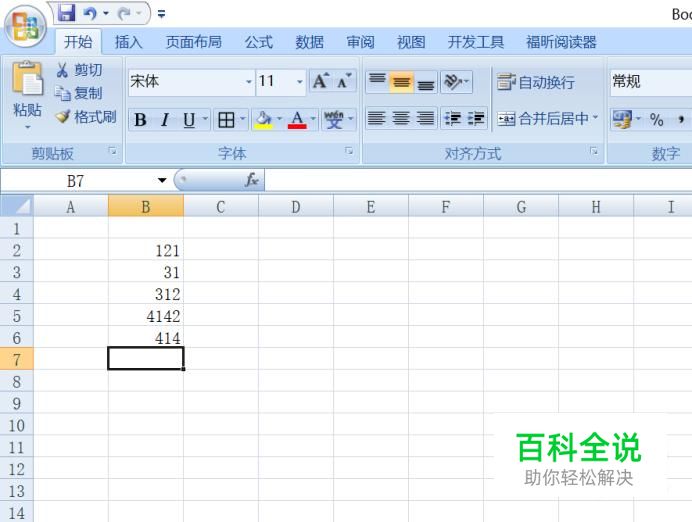Open the 对齐方式 dialog launcher
The image size is (692, 522).
594,151
